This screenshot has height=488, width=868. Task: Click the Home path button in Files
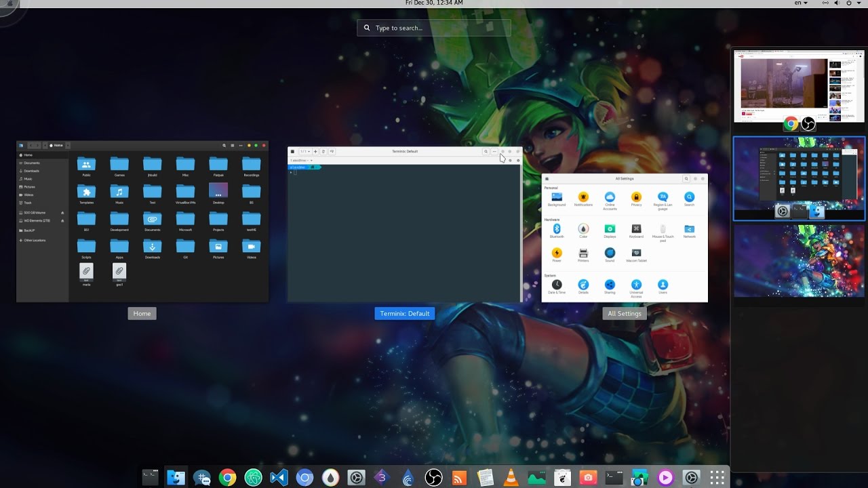57,145
